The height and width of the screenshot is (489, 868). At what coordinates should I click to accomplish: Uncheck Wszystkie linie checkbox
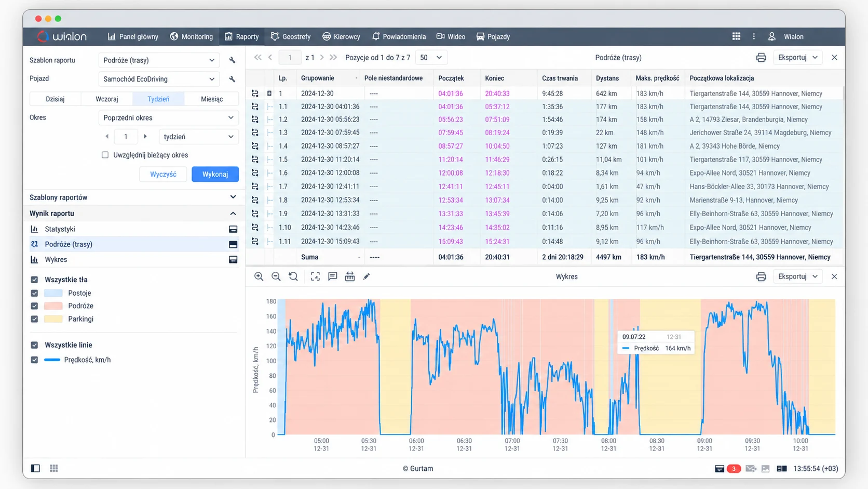pyautogui.click(x=34, y=345)
